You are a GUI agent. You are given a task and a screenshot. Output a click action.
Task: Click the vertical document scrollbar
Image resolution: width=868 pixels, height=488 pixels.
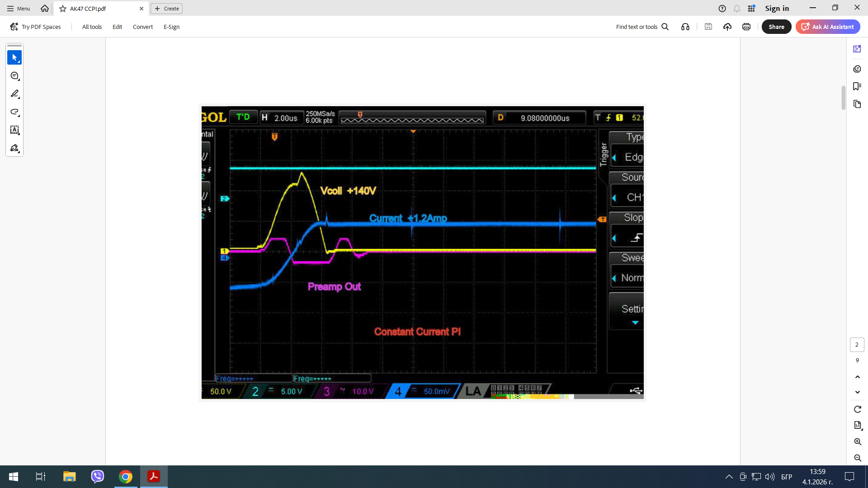843,98
